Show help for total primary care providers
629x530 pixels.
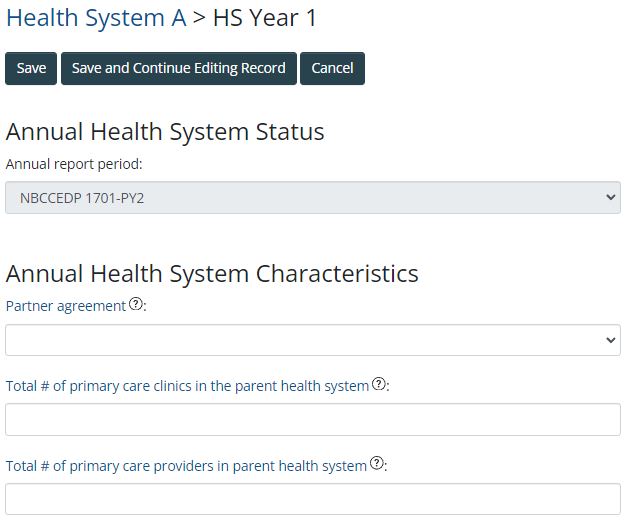click(x=376, y=464)
